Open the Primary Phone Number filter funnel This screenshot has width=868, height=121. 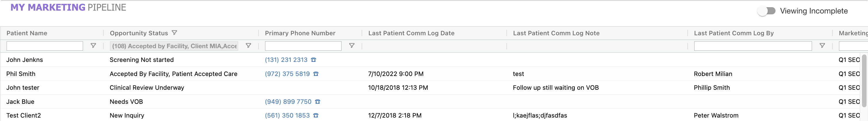[352, 46]
